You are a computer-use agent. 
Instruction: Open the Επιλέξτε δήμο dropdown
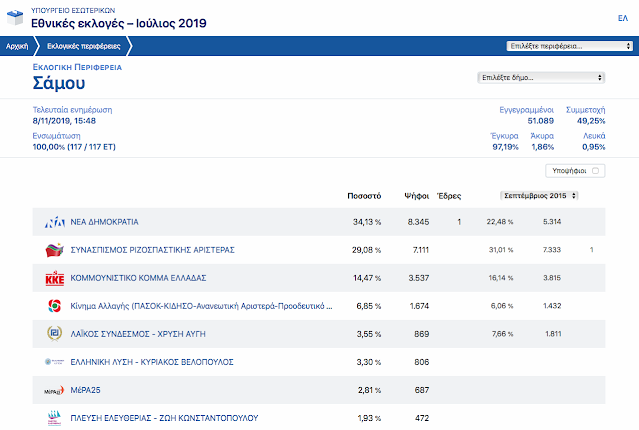point(541,77)
